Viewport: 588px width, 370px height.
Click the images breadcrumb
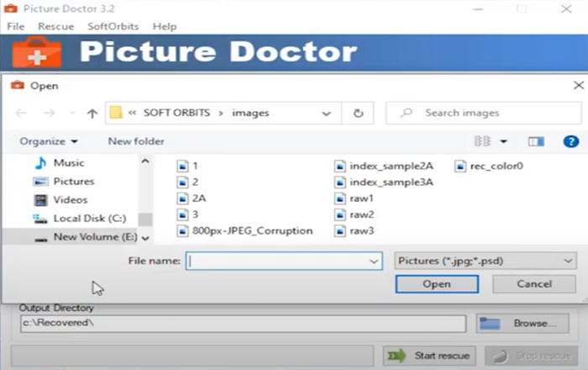pos(250,113)
